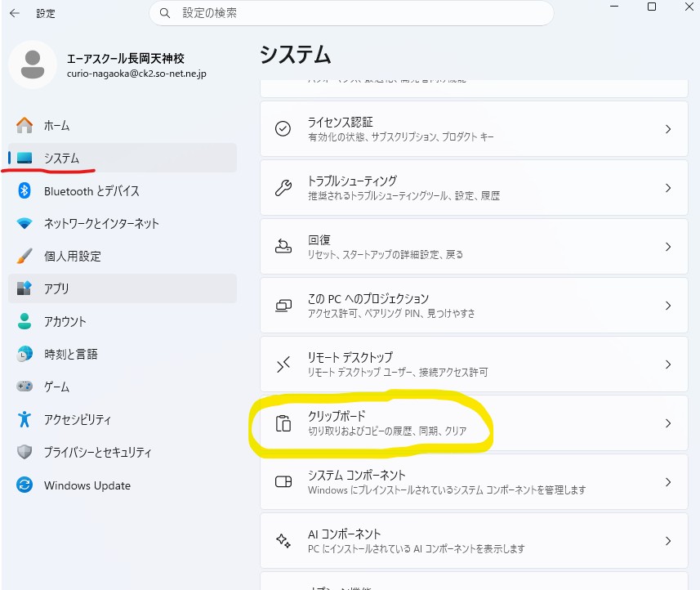Click the user profile avatar picture
Image resolution: width=700 pixels, height=590 pixels.
[x=33, y=65]
